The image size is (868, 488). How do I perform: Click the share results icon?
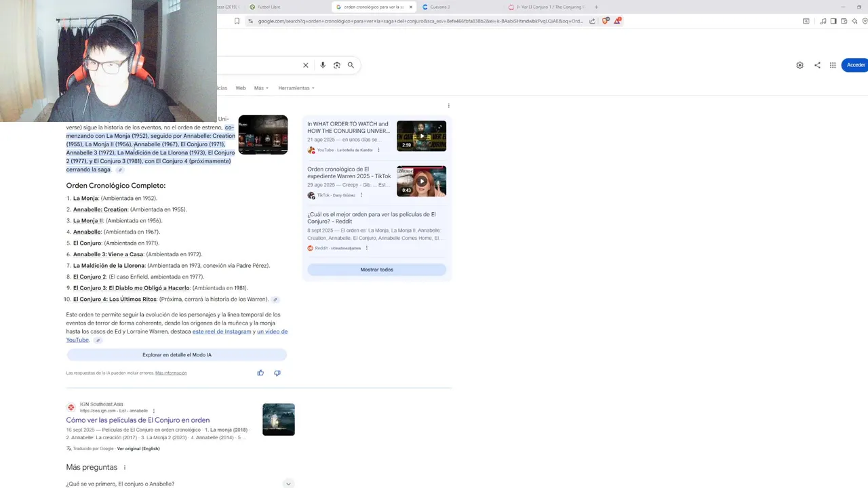pos(817,65)
